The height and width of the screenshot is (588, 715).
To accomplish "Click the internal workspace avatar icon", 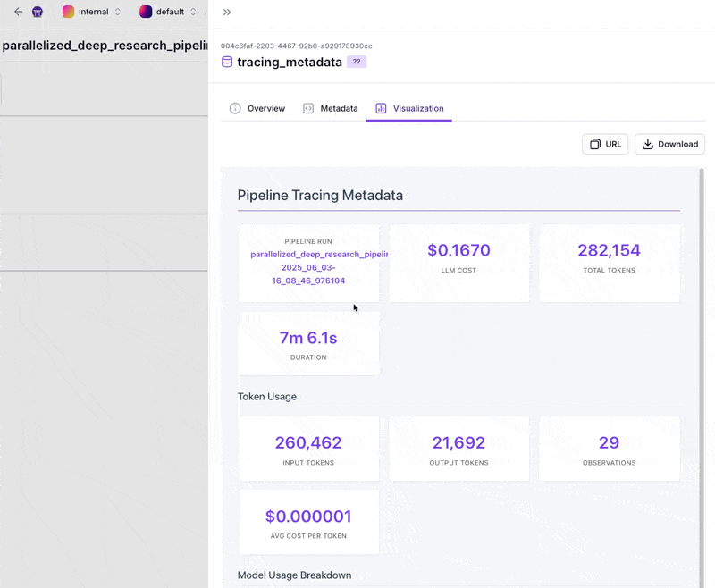I will coord(68,12).
